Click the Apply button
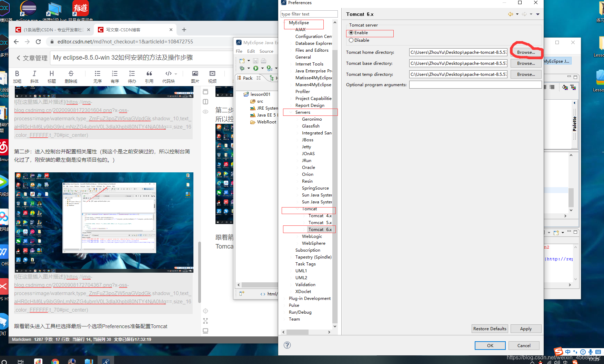The height and width of the screenshot is (364, 604). tap(526, 329)
